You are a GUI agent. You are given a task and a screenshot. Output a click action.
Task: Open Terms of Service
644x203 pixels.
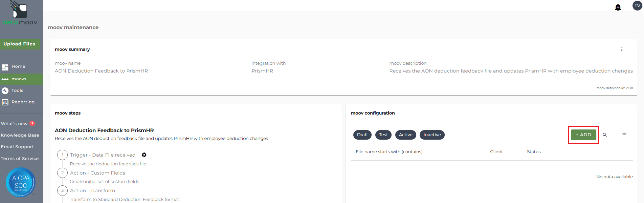tap(20, 159)
